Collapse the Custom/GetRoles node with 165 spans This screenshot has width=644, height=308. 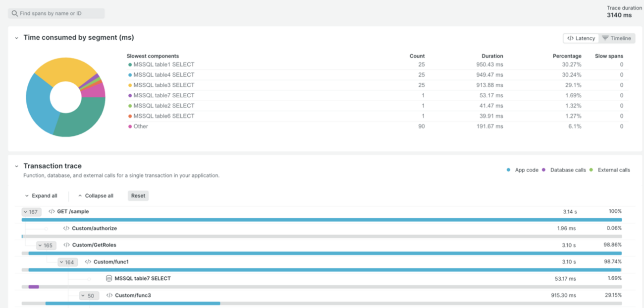point(46,245)
